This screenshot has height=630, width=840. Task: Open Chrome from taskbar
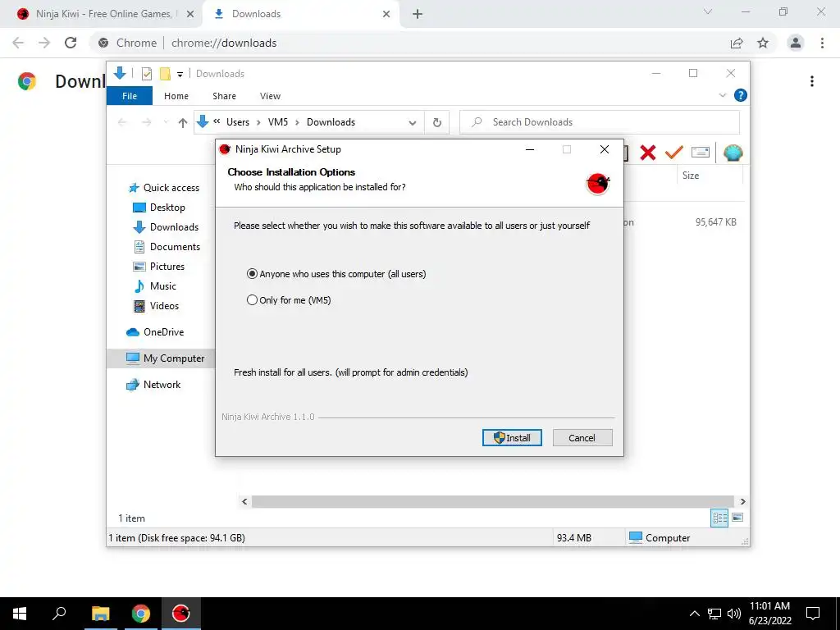click(141, 614)
